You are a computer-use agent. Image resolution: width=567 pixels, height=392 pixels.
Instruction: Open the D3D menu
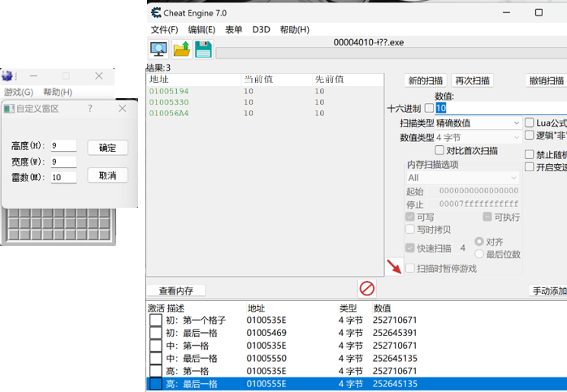(261, 30)
